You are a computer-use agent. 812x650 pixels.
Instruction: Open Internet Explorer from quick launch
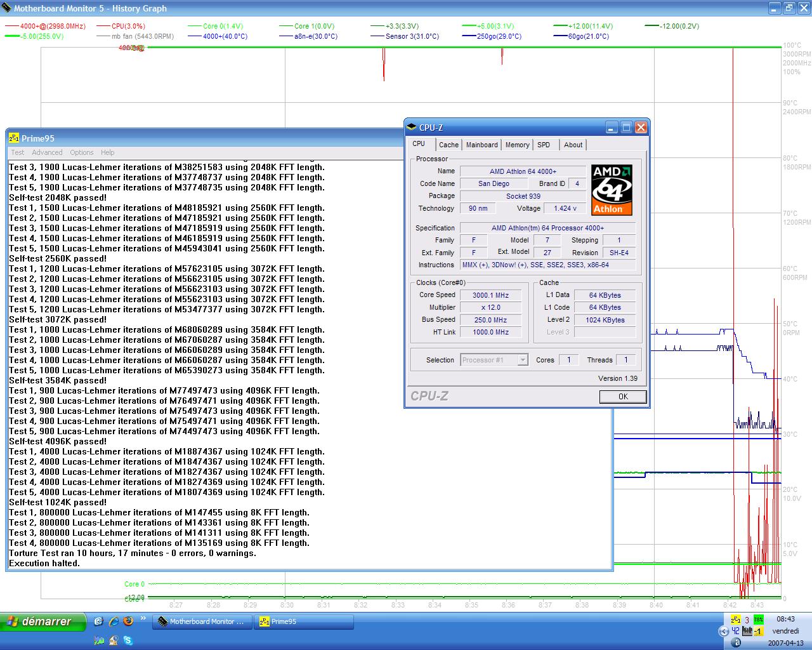[114, 621]
